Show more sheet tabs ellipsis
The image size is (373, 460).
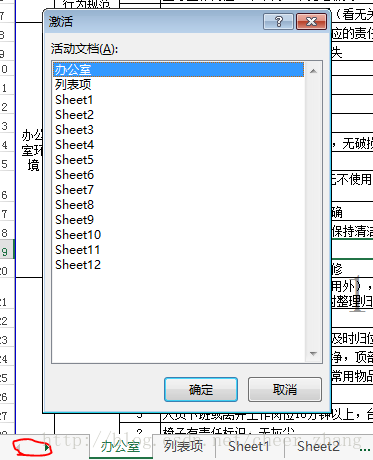coord(365,448)
